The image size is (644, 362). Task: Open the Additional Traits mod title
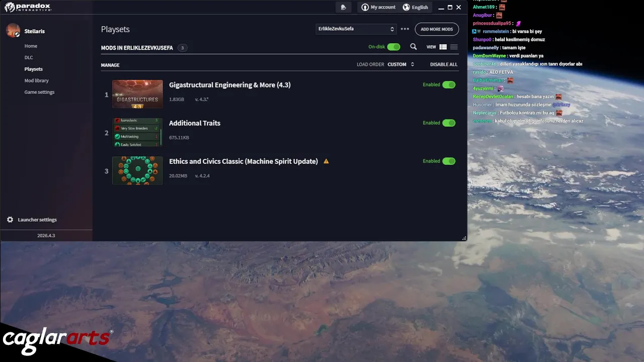195,123
